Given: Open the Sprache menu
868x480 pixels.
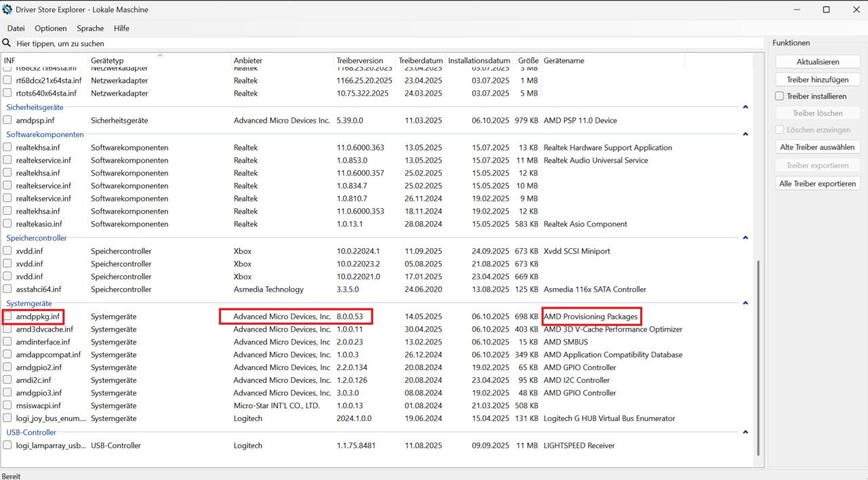Looking at the screenshot, I should 90,28.
